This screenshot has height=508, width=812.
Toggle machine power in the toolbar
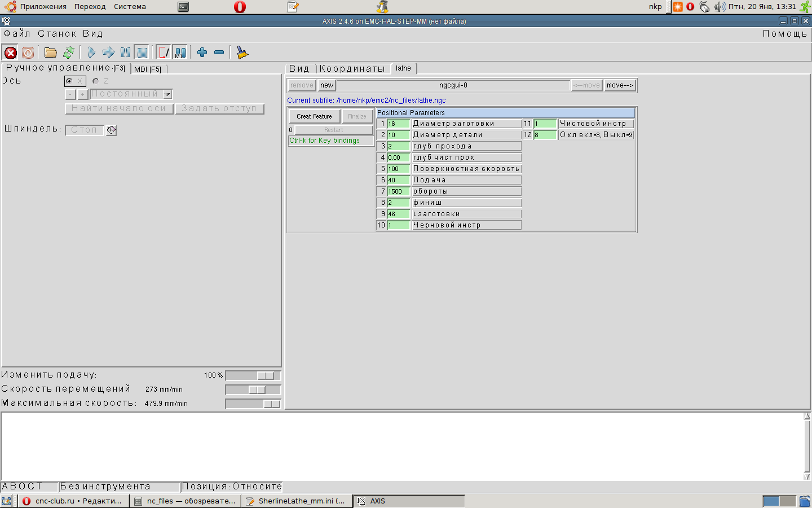click(x=28, y=52)
